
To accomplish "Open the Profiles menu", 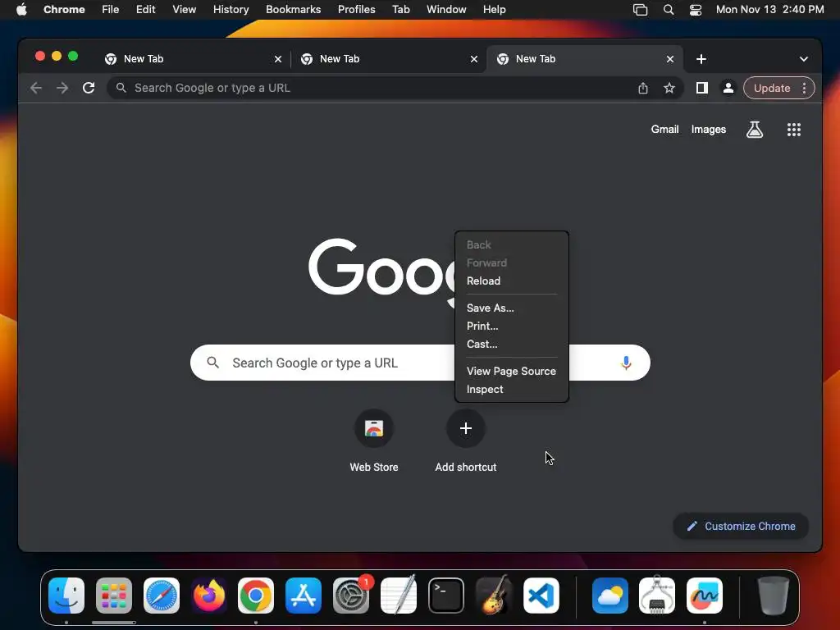I will [356, 10].
